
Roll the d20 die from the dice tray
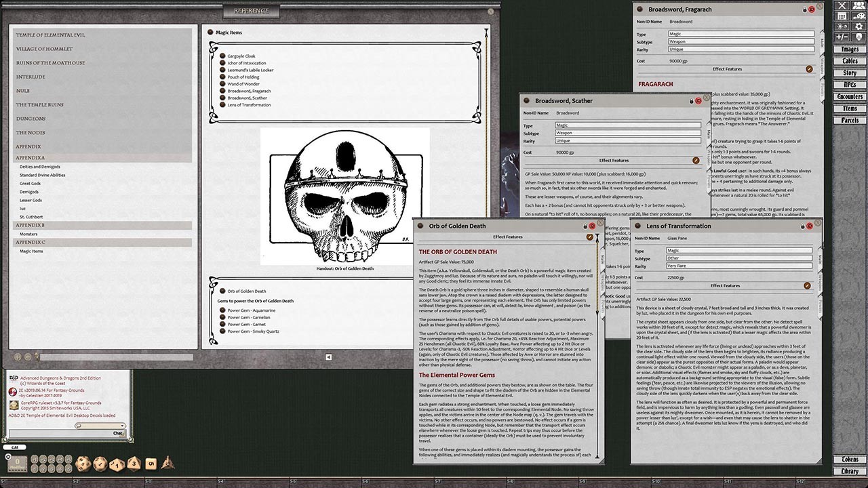[x=81, y=463]
